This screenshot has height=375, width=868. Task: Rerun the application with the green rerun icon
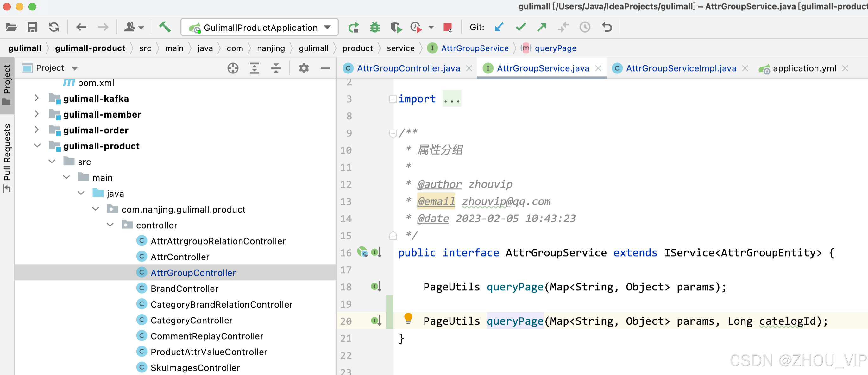pyautogui.click(x=354, y=27)
